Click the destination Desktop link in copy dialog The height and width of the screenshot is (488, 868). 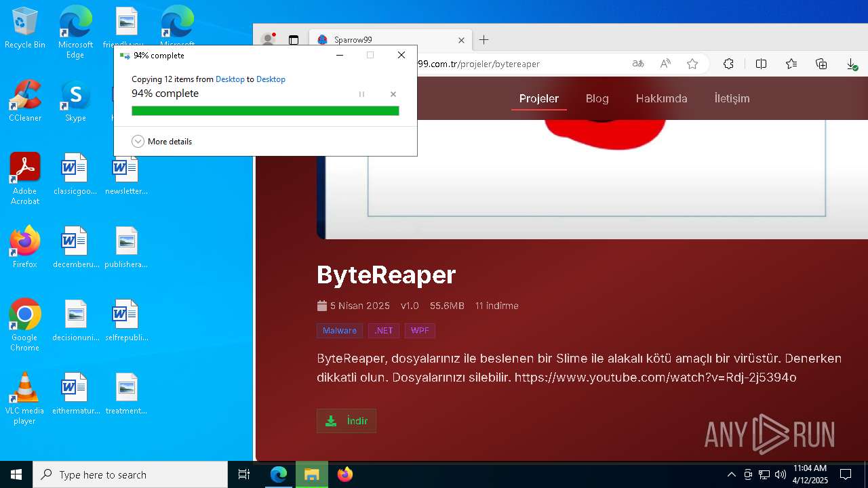pos(271,79)
